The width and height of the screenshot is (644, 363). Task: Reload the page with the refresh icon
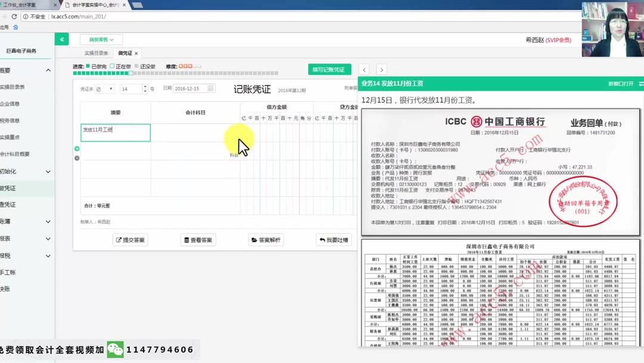[13, 17]
